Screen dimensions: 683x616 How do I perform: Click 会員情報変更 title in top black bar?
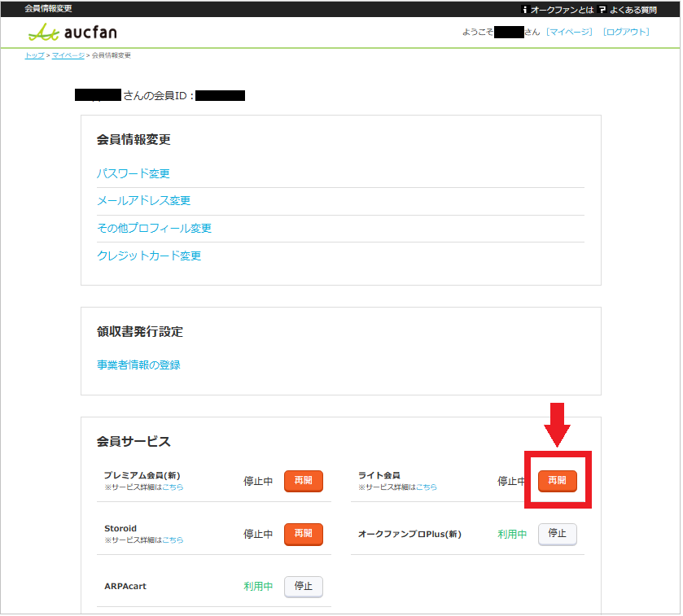[x=48, y=8]
